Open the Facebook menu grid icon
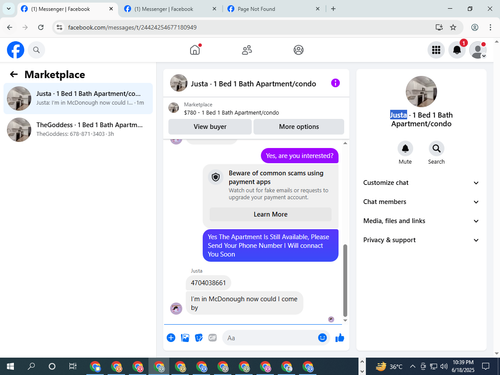500x375 pixels. [x=436, y=50]
